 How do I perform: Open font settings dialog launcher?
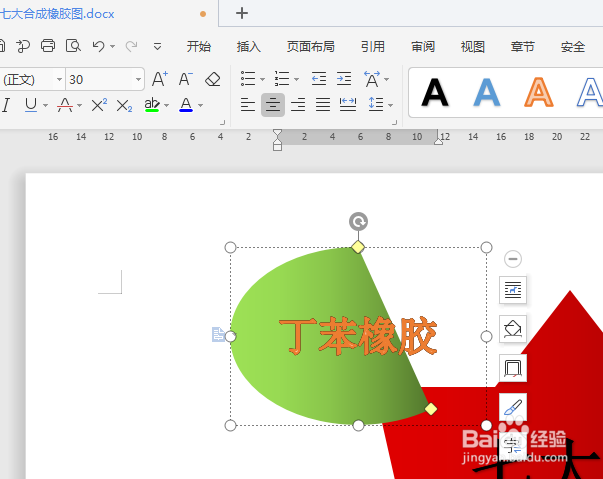coord(222,122)
